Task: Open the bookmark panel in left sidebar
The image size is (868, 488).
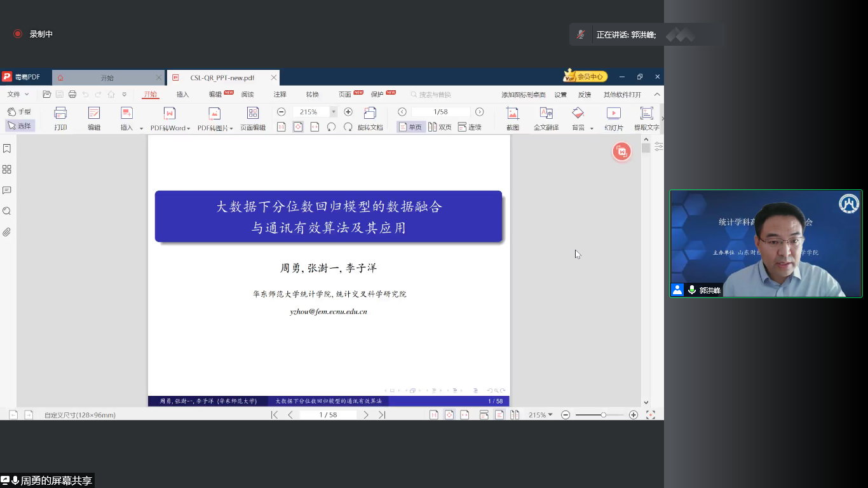Action: pos(7,149)
